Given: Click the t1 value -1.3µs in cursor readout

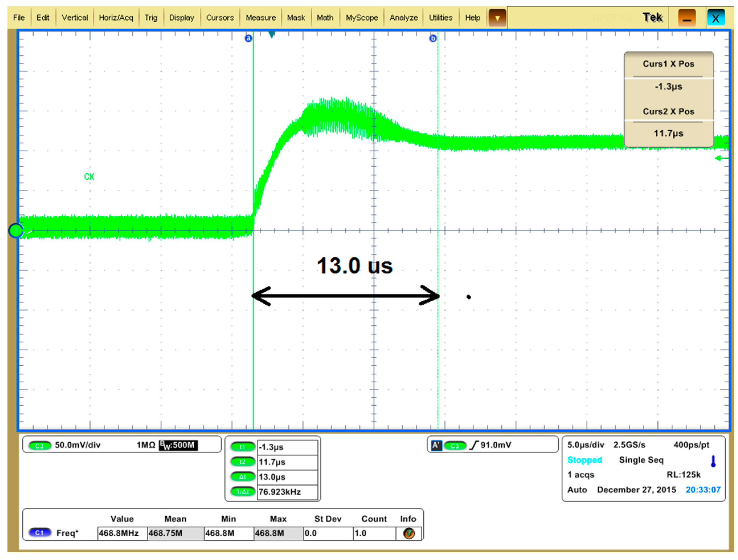Looking at the screenshot, I should pyautogui.click(x=287, y=447).
